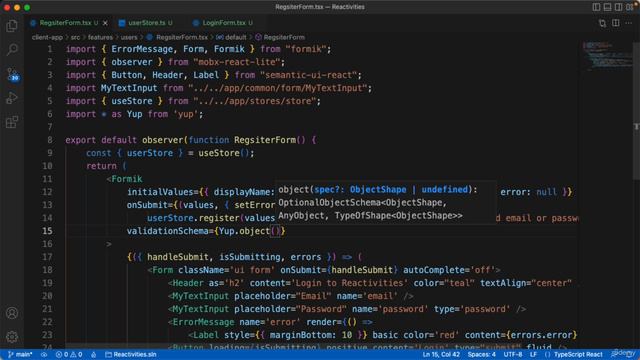Open the Extensions view
The image size is (640, 360).
[12, 122]
